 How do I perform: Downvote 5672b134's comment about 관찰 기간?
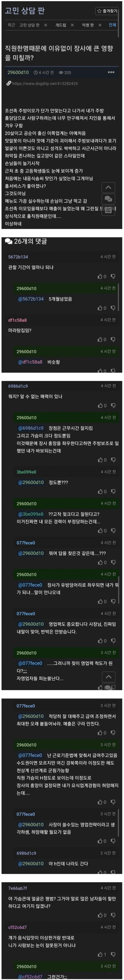tap(113, 277)
